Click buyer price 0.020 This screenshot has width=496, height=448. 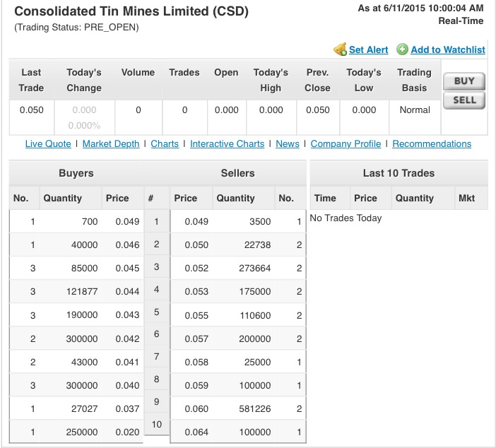127,432
